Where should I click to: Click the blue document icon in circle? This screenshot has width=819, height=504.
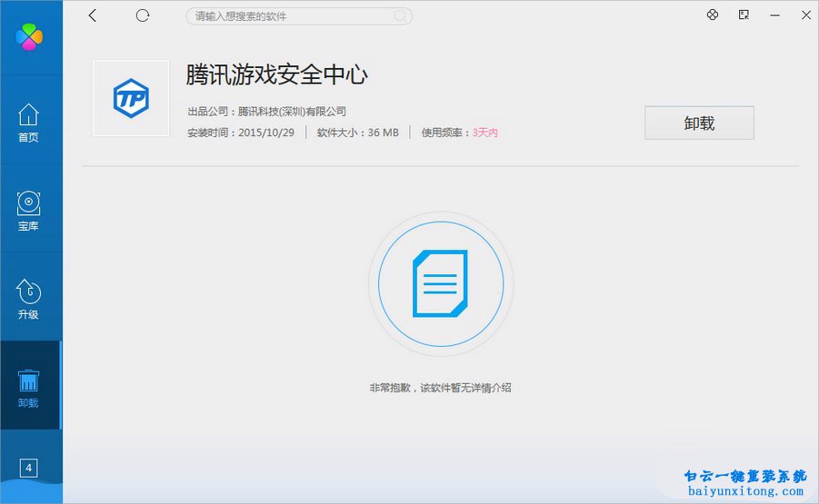[440, 284]
